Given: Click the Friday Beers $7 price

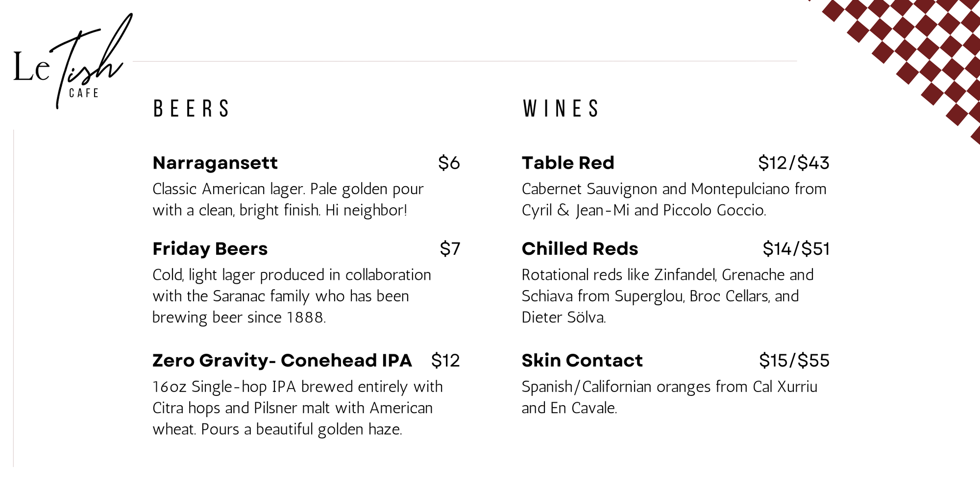Looking at the screenshot, I should (x=450, y=249).
